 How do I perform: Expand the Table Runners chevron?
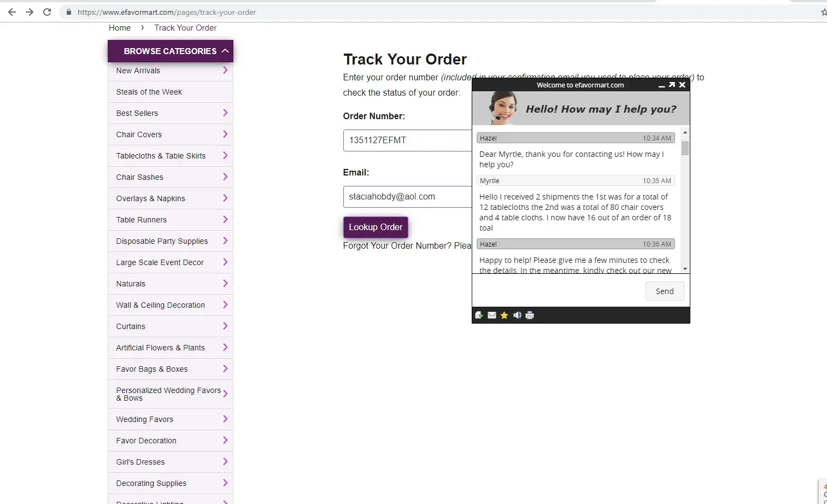(x=225, y=219)
